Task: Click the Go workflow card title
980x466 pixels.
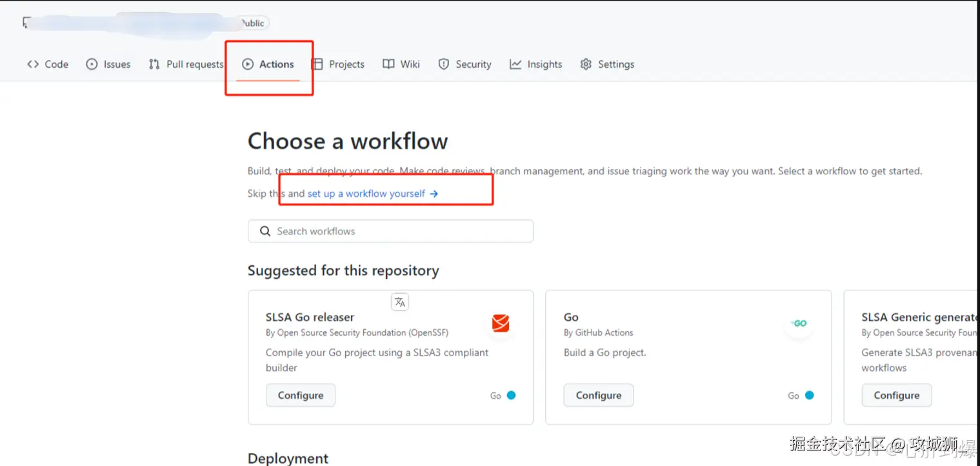Action: click(x=571, y=317)
